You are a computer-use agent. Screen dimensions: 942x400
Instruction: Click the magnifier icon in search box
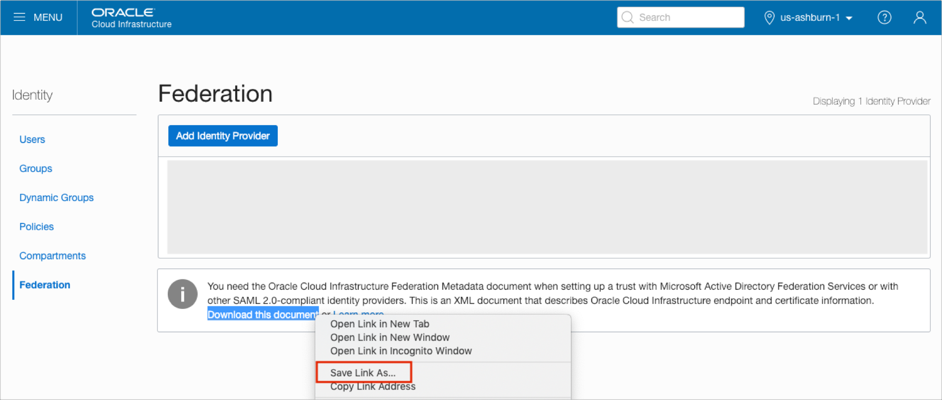pyautogui.click(x=627, y=18)
